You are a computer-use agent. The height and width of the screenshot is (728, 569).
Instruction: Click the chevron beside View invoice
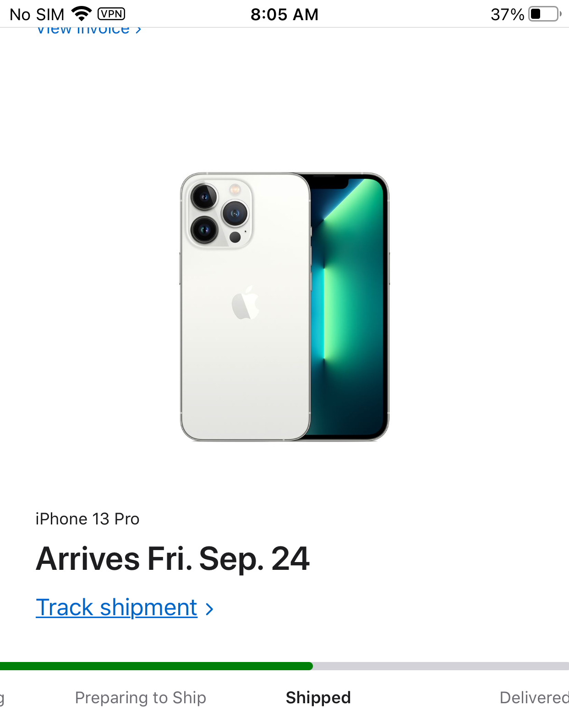(138, 31)
